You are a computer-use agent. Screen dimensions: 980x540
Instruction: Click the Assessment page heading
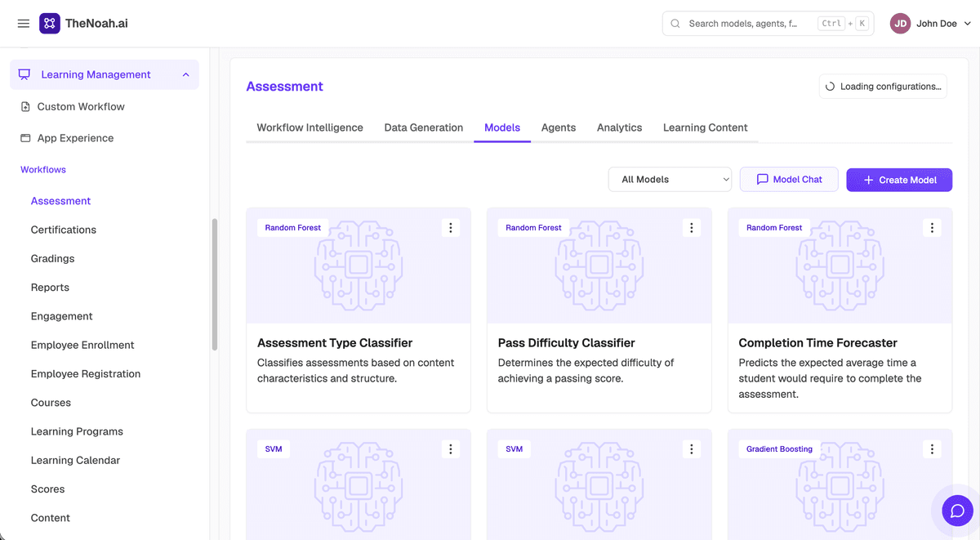point(285,87)
